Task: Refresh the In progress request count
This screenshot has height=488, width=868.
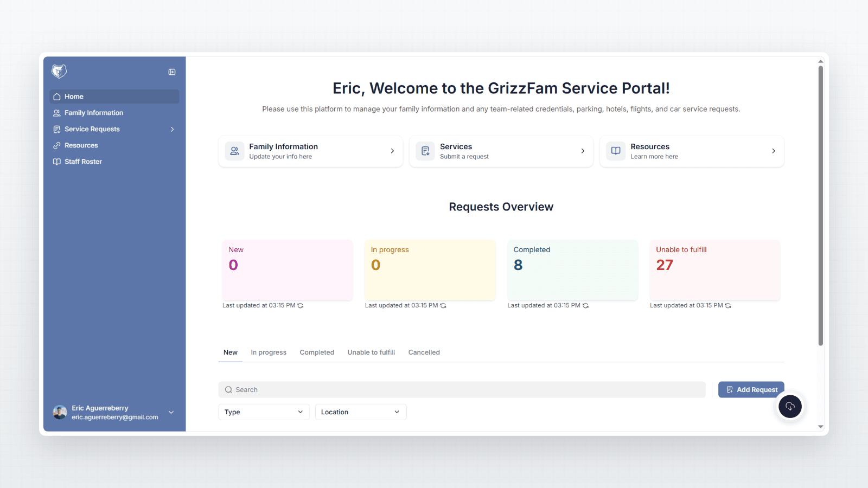Action: [x=443, y=306]
